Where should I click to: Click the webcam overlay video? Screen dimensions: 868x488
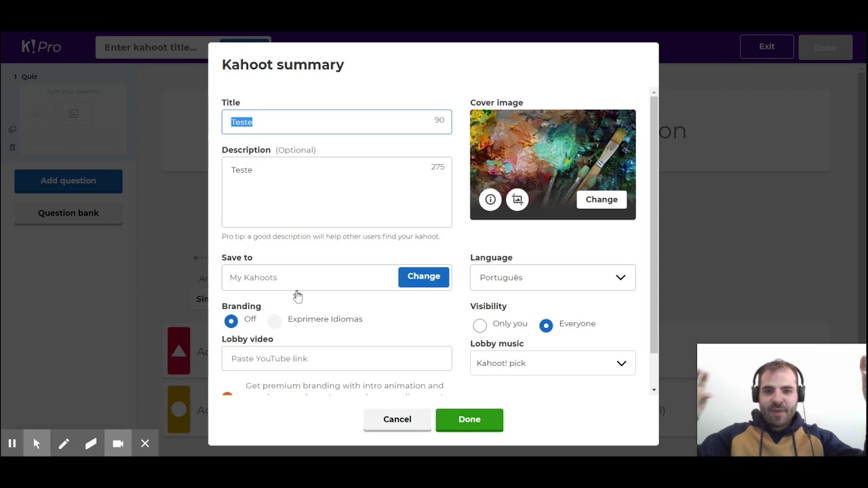(782, 400)
